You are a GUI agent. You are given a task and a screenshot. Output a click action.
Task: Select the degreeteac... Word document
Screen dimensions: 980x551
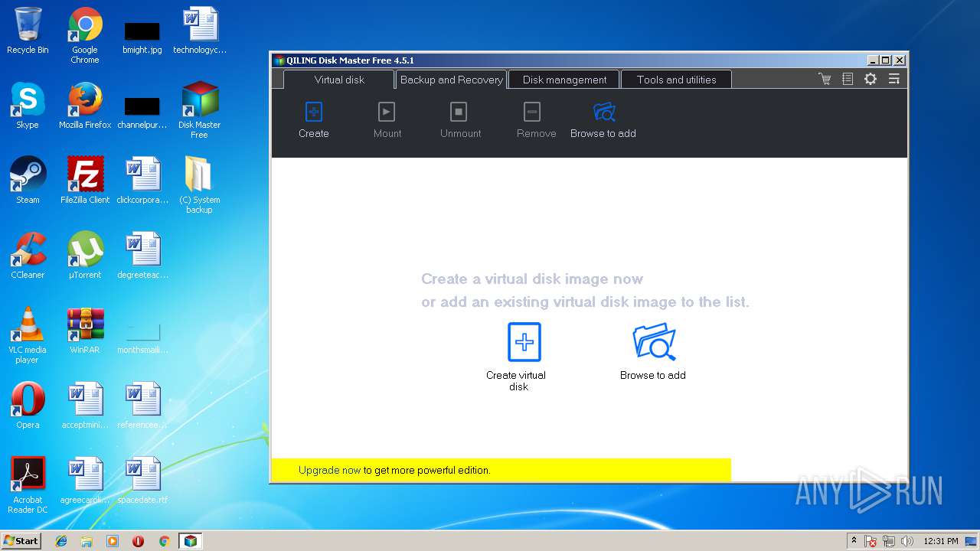pyautogui.click(x=142, y=256)
